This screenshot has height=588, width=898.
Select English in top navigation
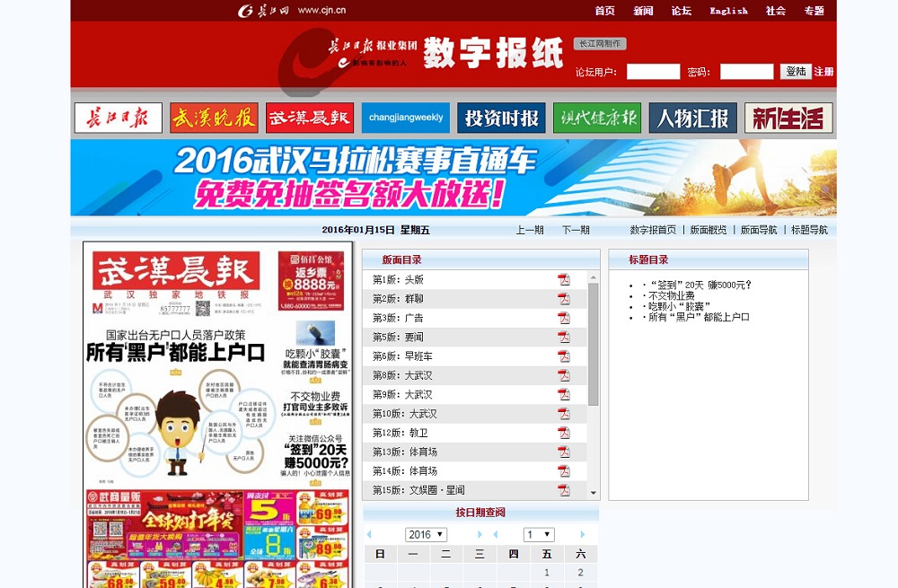(x=728, y=11)
